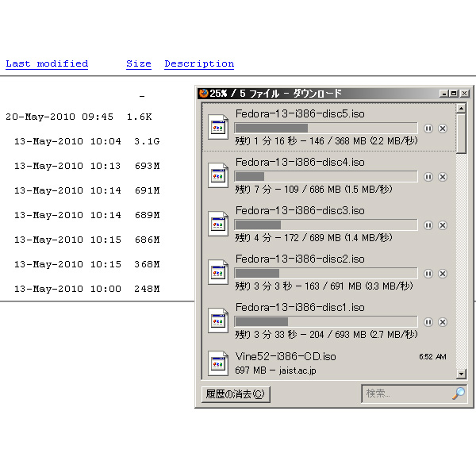Pause the Fedora-13-i386-disc5.iso download
476x476 pixels.
428,129
